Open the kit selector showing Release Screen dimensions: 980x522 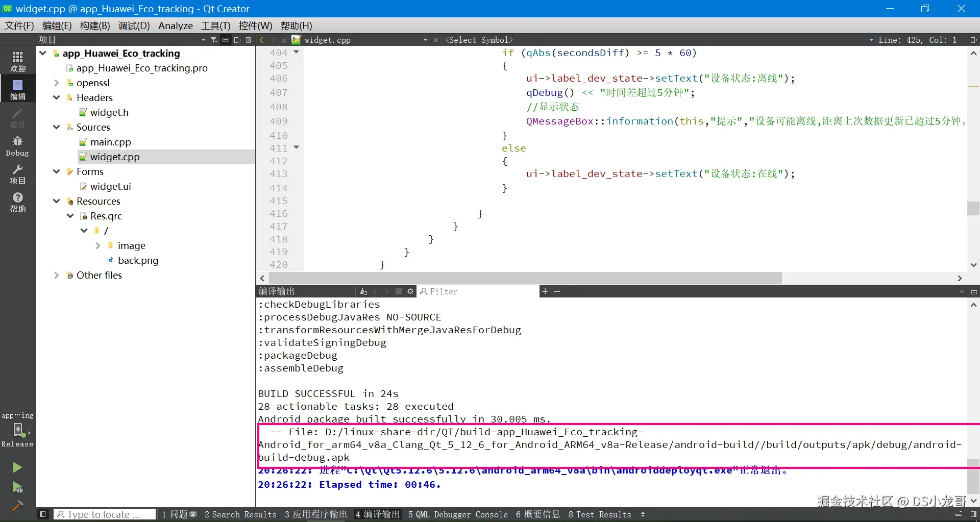(17, 430)
